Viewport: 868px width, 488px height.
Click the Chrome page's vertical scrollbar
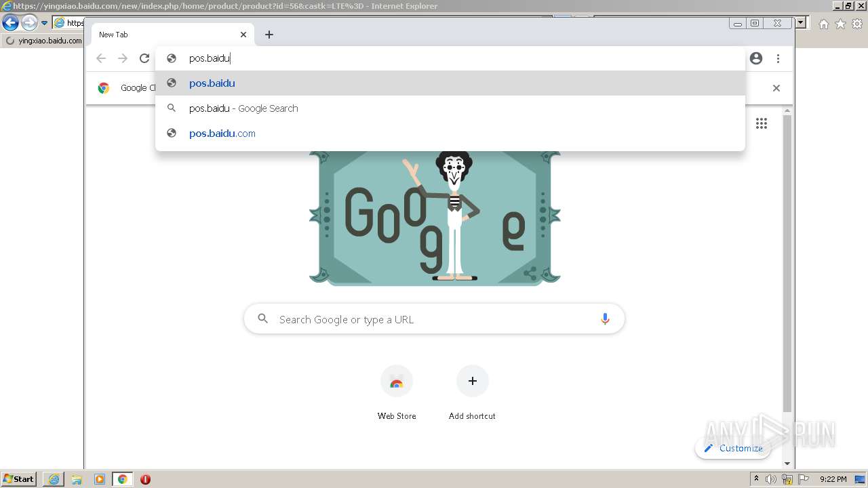coord(787,264)
